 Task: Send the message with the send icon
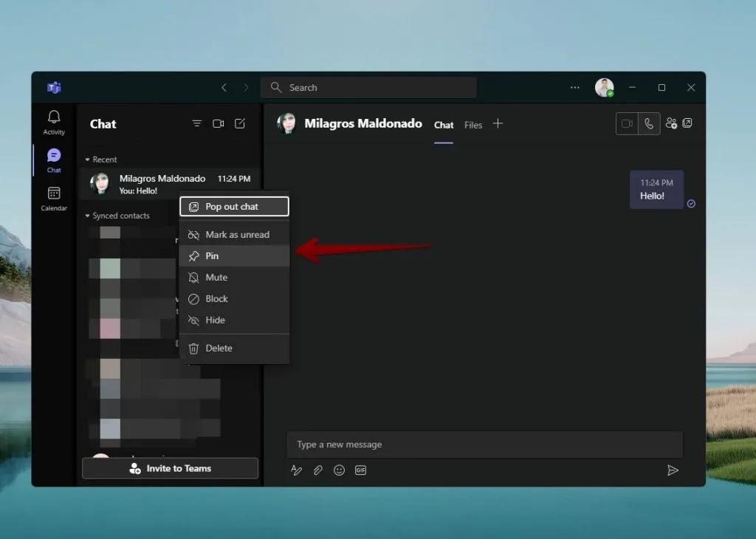pos(673,470)
